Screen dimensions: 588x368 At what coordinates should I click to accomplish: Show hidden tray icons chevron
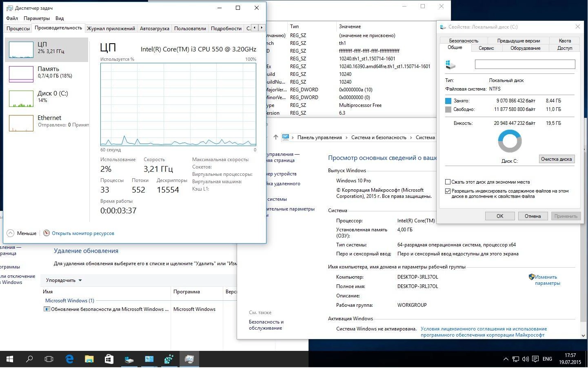tap(506, 359)
